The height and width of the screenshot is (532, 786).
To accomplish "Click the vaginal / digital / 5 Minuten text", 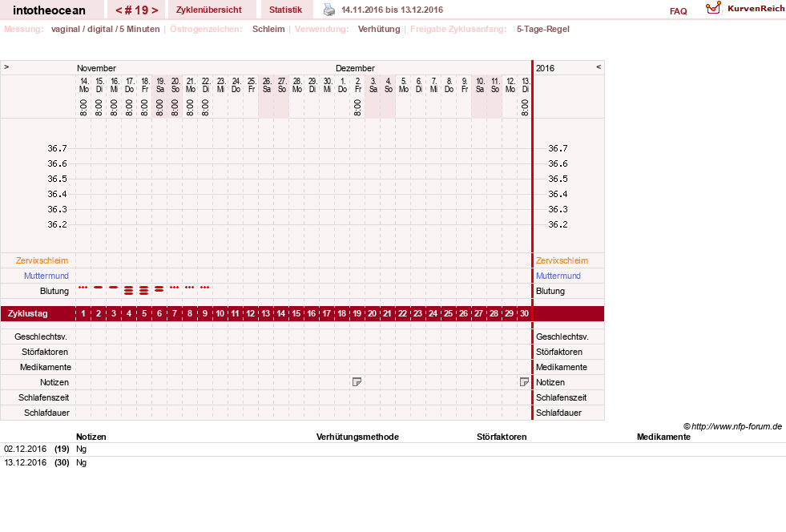I will [x=105, y=29].
